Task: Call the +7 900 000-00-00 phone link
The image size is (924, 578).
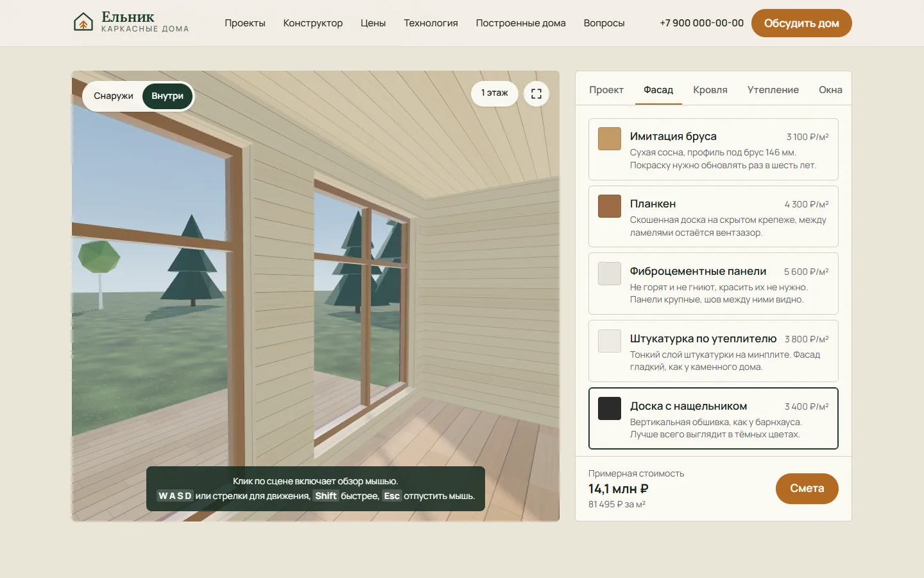Action: [x=702, y=23]
